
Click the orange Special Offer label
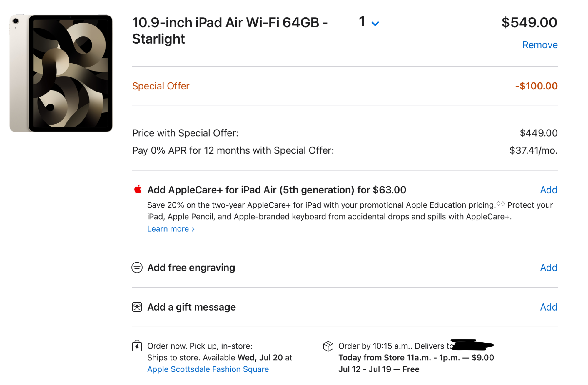click(161, 86)
